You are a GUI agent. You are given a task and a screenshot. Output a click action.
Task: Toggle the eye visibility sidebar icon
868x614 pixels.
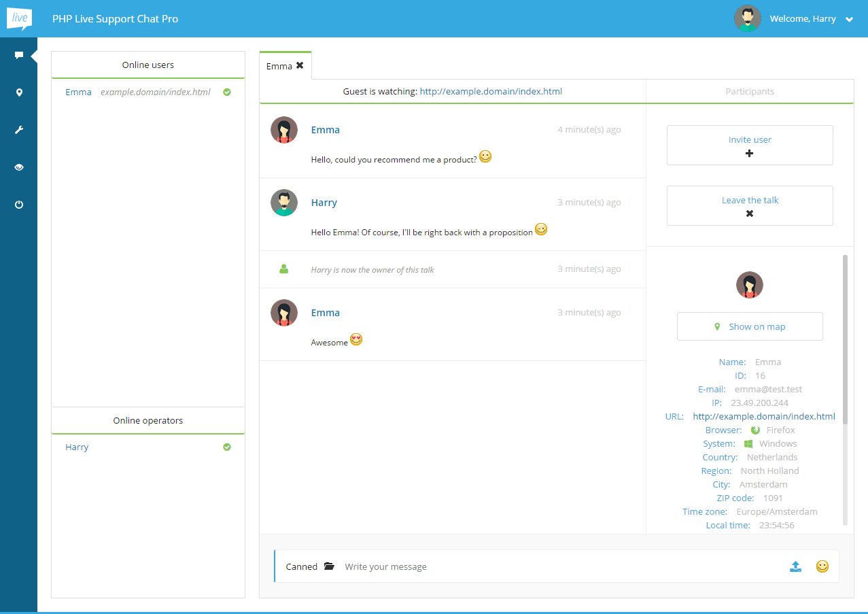click(x=19, y=167)
